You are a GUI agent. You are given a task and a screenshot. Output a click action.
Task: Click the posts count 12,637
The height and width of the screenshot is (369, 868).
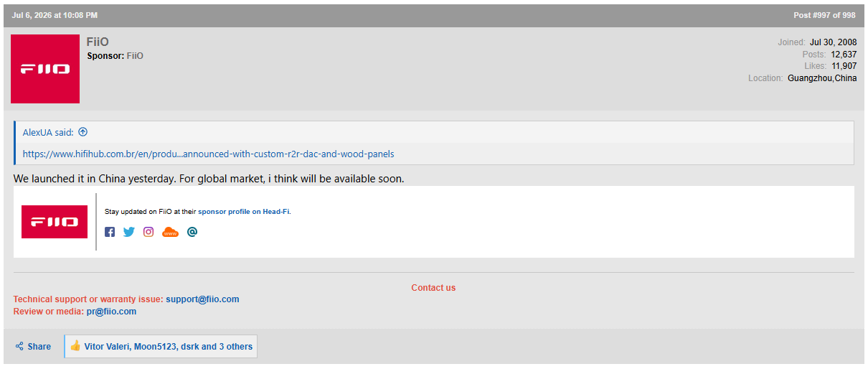(x=844, y=55)
